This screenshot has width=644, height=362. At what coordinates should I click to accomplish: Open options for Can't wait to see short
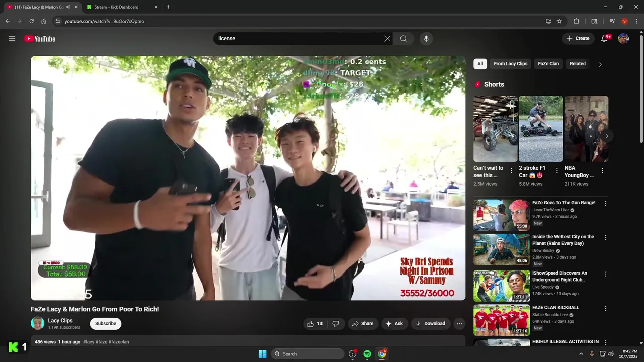point(512,171)
